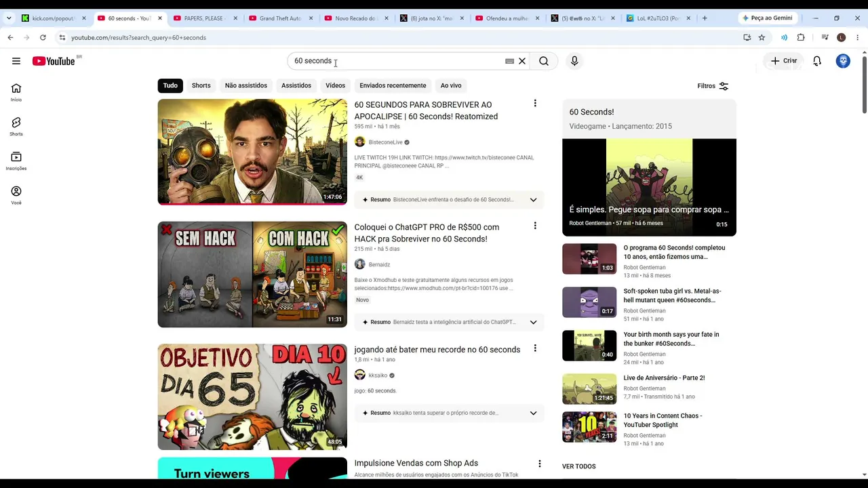Click VER TODOS in the game panel

coord(579,467)
